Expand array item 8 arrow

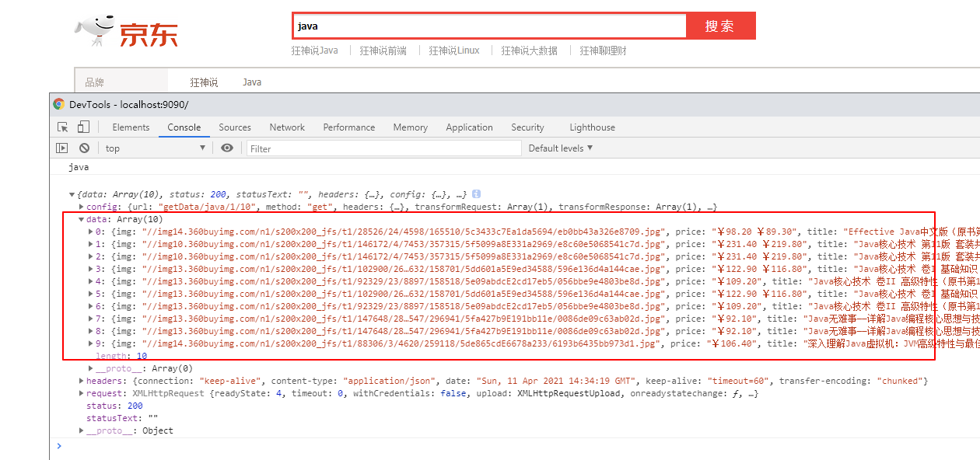pos(91,331)
